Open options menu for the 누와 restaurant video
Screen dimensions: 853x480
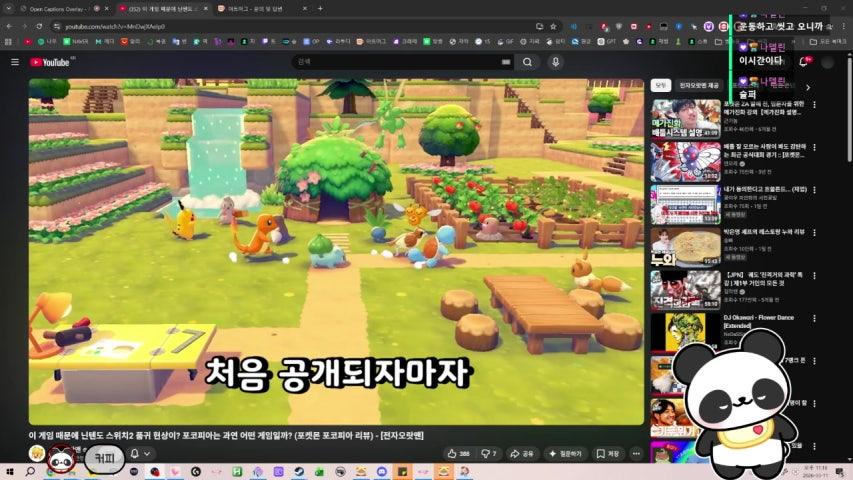[x=814, y=233]
